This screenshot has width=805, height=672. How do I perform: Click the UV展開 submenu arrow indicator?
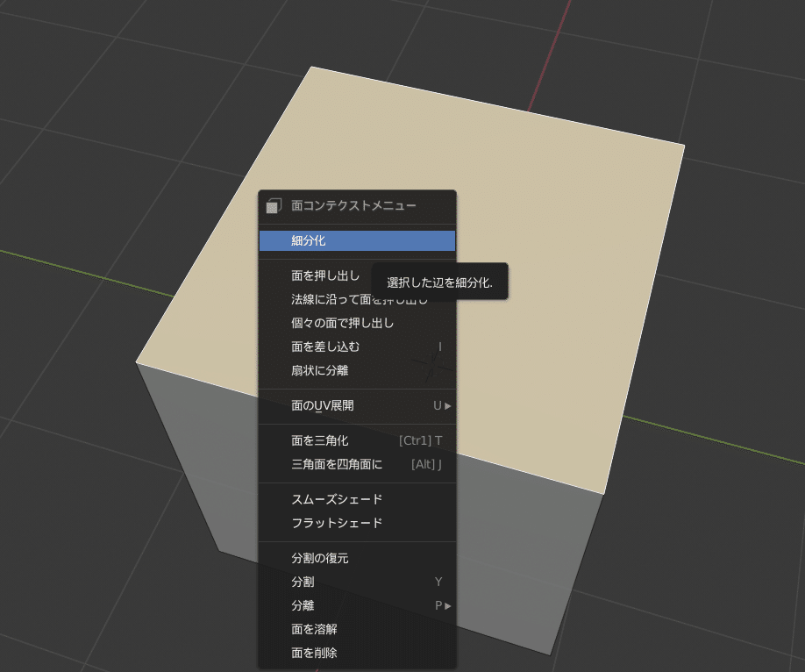(x=449, y=405)
